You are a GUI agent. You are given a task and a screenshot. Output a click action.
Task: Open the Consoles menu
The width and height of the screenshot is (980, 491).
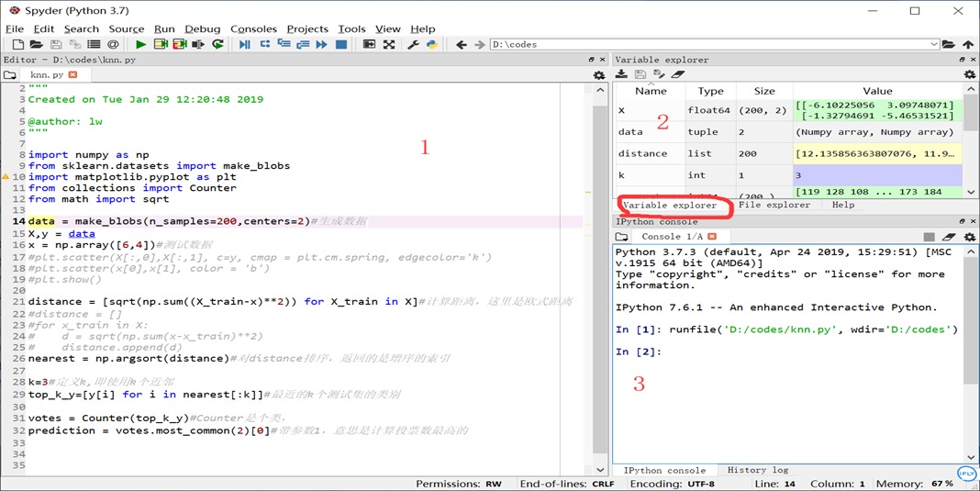click(x=254, y=28)
